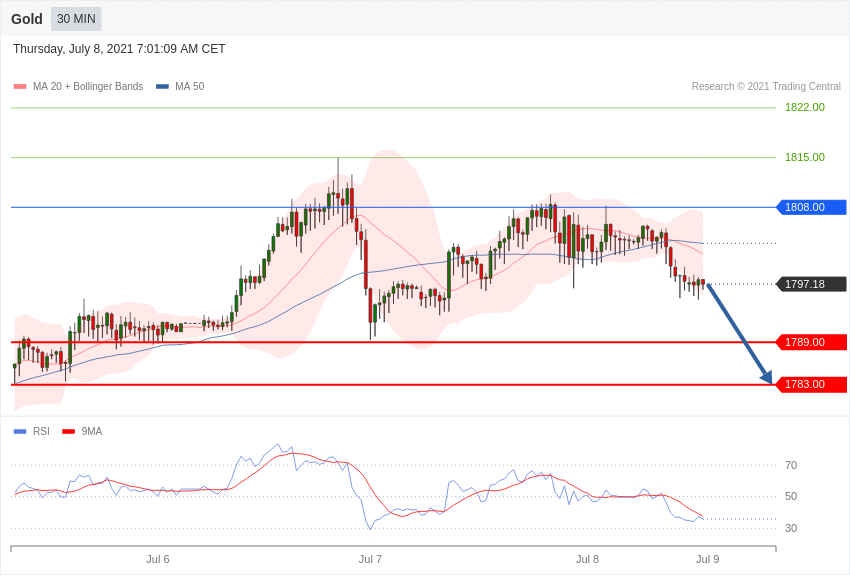
Task: Click the 1783.00 red support tag
Action: (x=812, y=385)
